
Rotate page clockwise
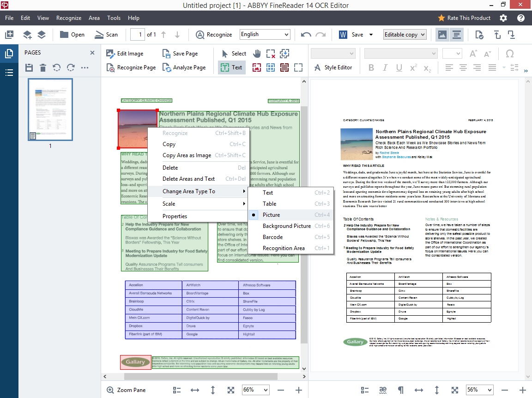tap(71, 67)
